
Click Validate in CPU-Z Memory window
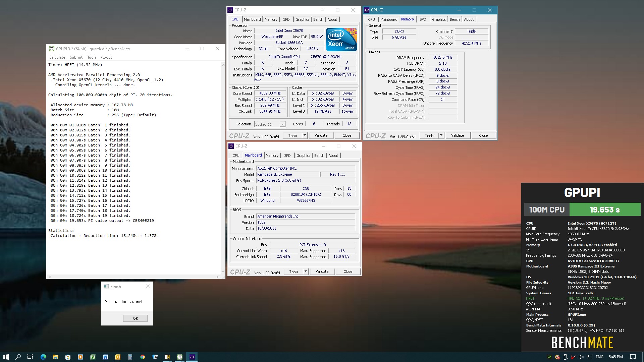[x=458, y=135]
